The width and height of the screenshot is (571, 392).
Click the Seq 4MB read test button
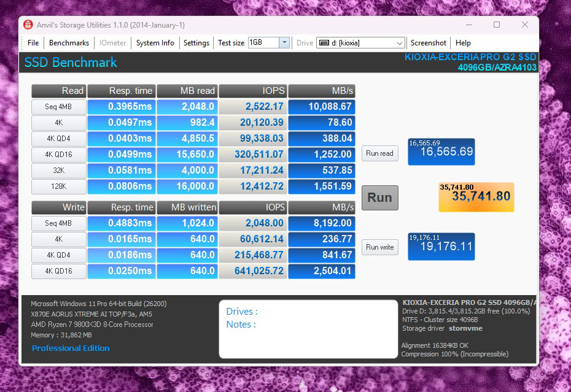(59, 107)
